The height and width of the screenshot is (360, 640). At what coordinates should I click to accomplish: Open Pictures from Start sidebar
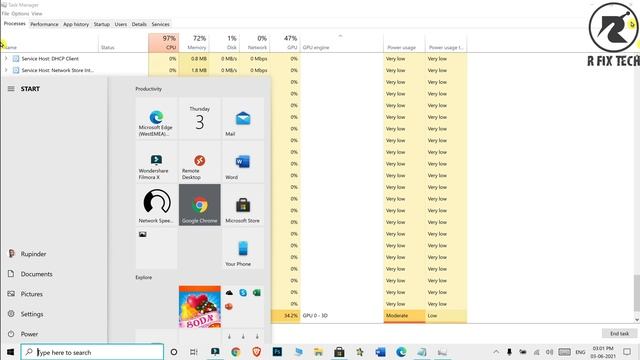coord(53,294)
